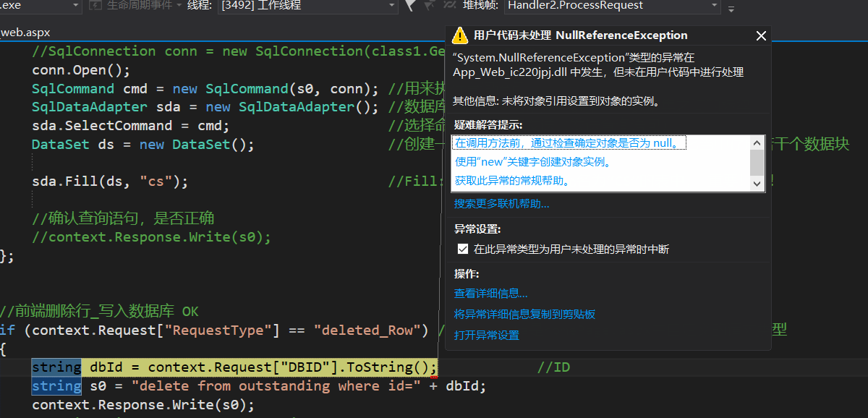Click line DataSet ds = new DataSet();
The image size is (868, 418).
[143, 144]
